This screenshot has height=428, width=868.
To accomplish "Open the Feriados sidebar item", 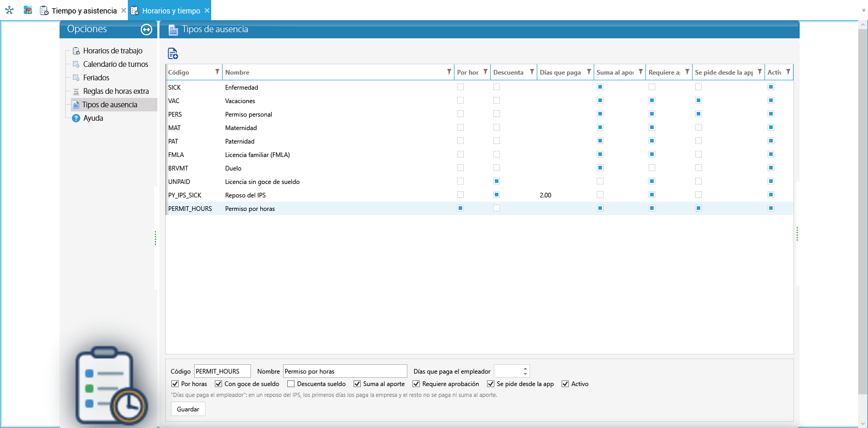I will 96,78.
